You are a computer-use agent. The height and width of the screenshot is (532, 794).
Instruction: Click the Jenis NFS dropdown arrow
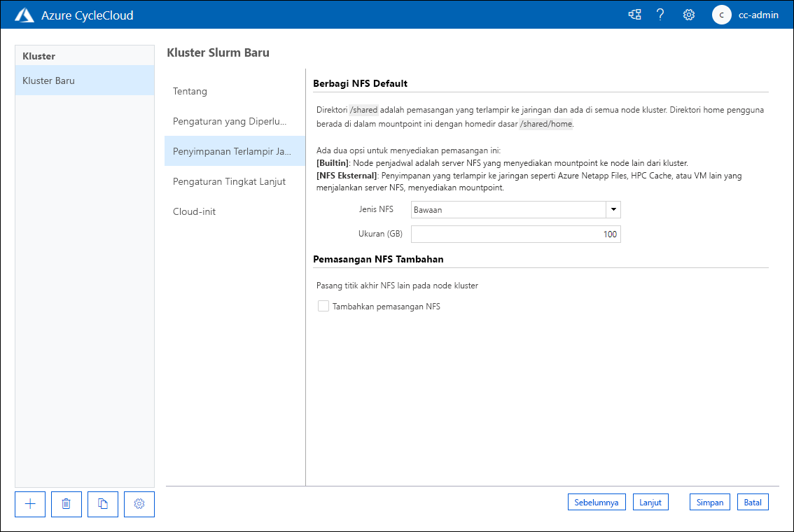(x=613, y=209)
